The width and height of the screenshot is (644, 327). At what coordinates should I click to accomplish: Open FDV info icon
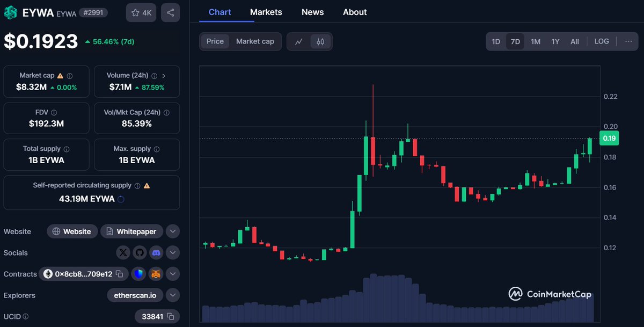(54, 113)
